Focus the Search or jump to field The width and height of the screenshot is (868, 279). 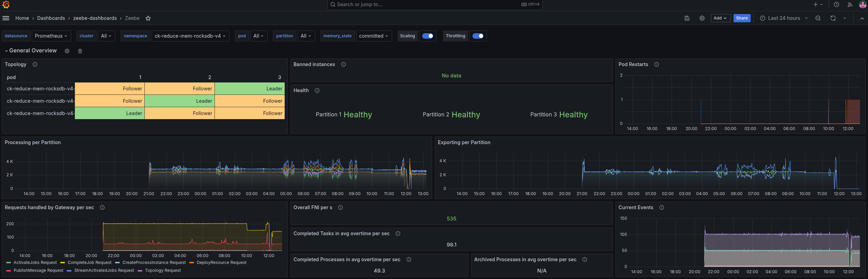[435, 4]
